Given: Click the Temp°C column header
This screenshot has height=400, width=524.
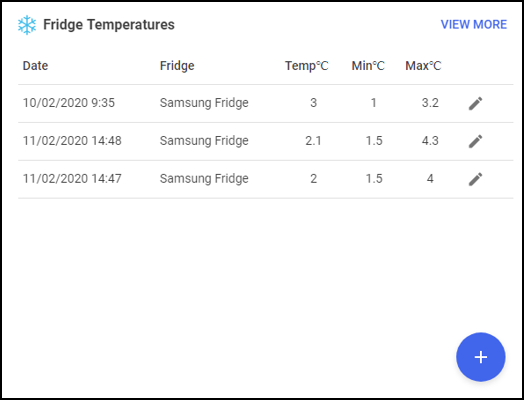Looking at the screenshot, I should point(306,65).
